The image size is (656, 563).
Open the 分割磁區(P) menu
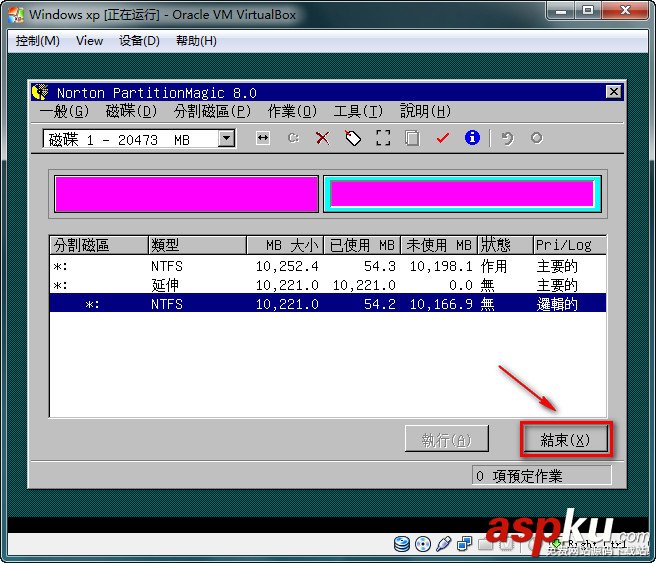pos(212,111)
